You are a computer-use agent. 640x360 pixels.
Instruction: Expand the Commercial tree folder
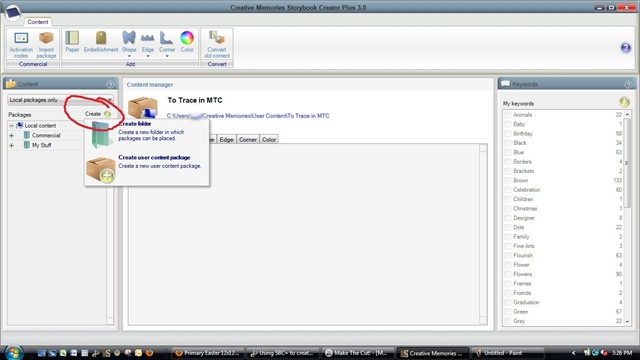(11, 136)
